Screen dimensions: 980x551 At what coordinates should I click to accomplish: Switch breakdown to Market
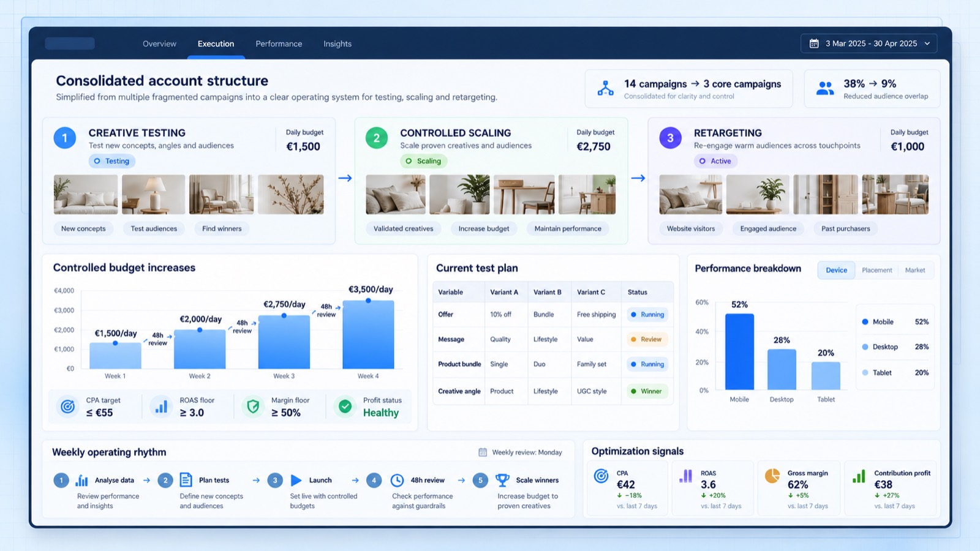(x=915, y=270)
